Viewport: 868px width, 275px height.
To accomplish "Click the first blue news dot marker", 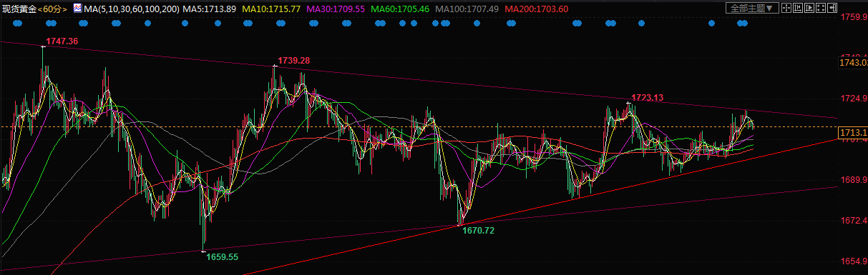I will coord(17,23).
